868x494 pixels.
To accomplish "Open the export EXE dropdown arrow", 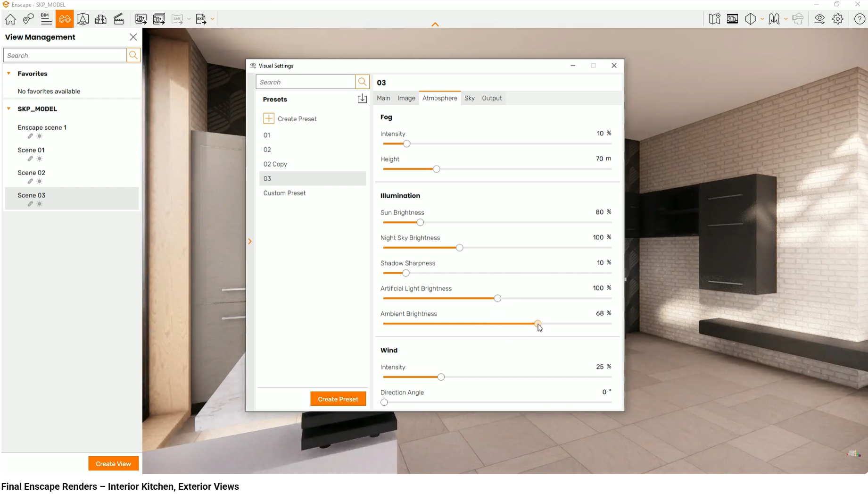I will pos(213,19).
